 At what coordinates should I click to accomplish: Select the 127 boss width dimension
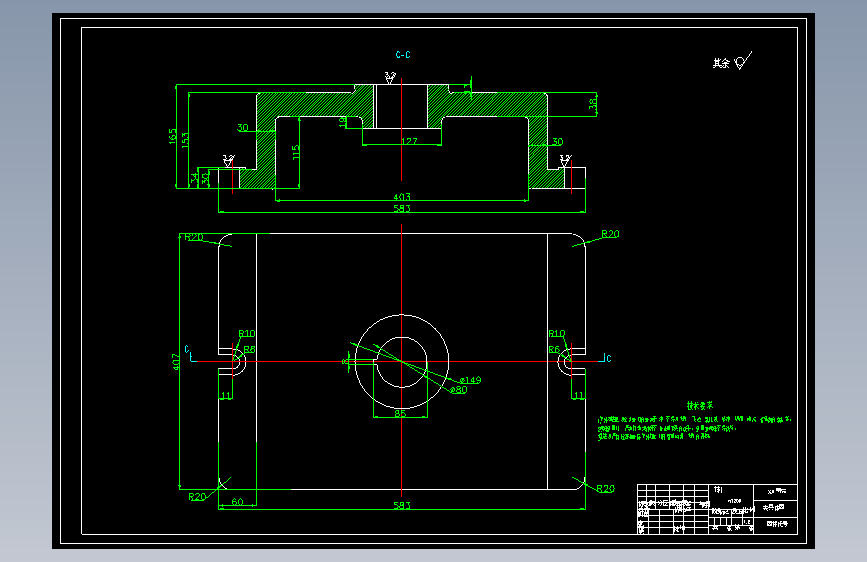[409, 141]
